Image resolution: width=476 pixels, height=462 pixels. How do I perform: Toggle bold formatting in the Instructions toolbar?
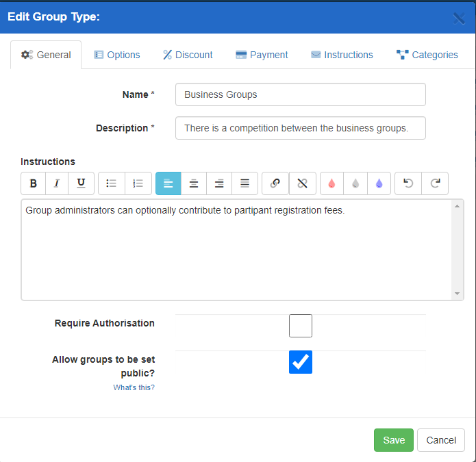coord(33,183)
